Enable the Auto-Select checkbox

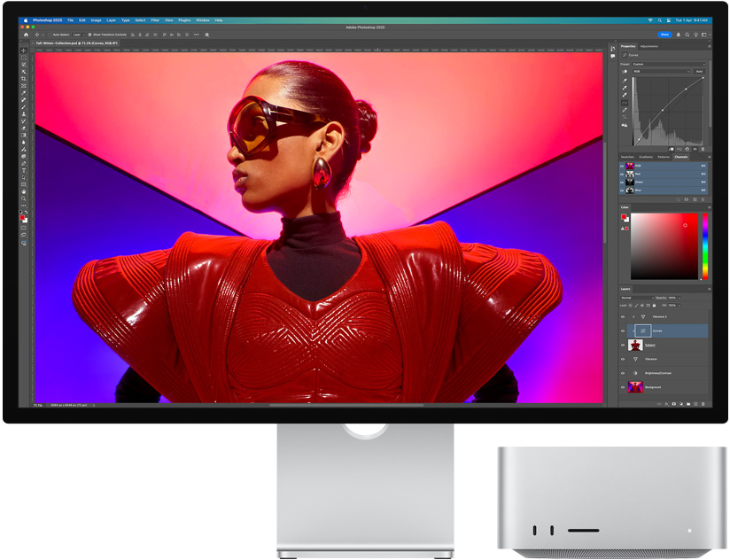pos(50,34)
